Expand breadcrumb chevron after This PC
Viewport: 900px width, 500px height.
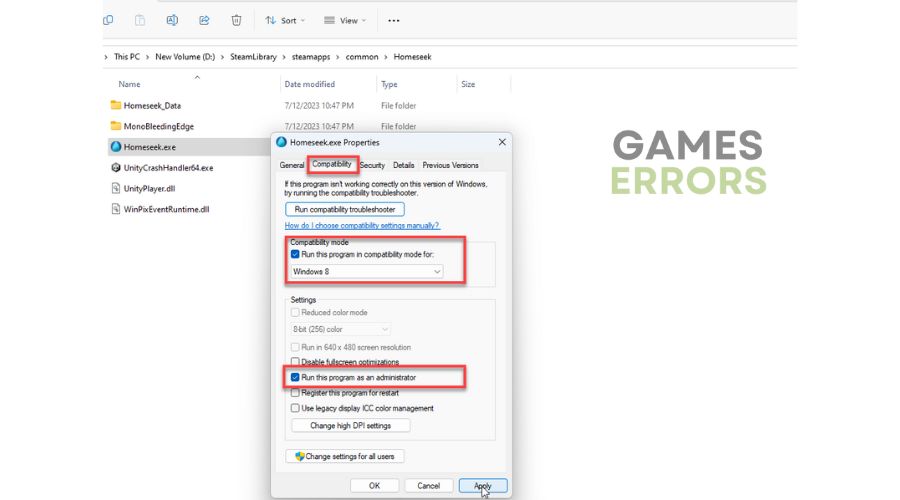147,57
